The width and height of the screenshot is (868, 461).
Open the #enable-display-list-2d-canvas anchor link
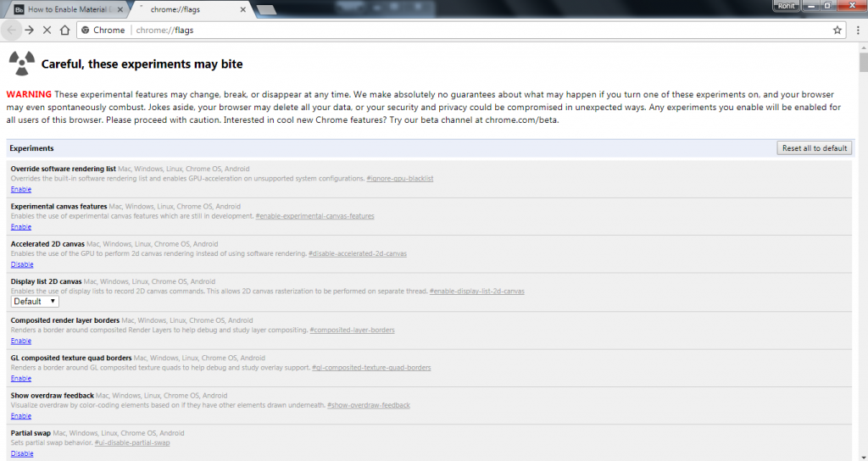(476, 292)
